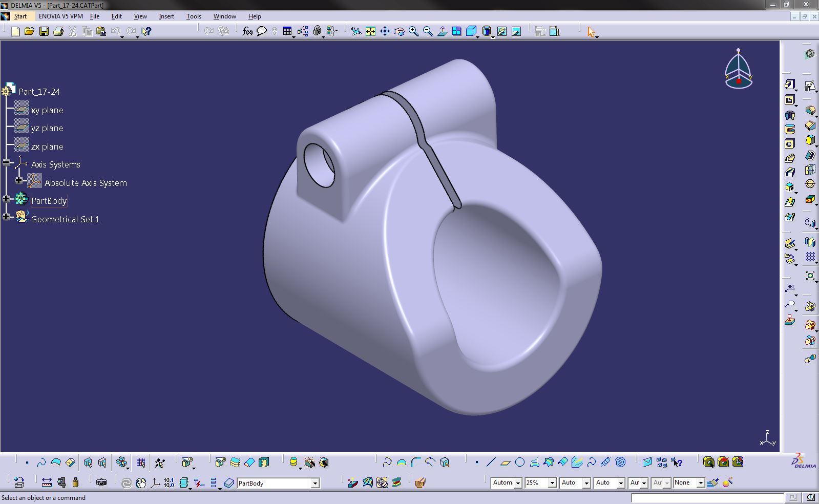Open the Edit menu
The height and width of the screenshot is (504, 819).
tap(117, 16)
